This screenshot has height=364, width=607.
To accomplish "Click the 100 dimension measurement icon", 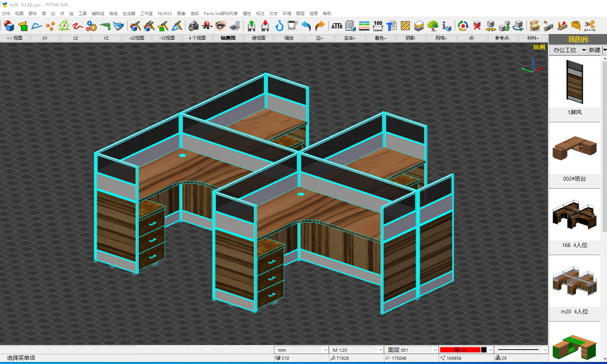I will 378,26.
